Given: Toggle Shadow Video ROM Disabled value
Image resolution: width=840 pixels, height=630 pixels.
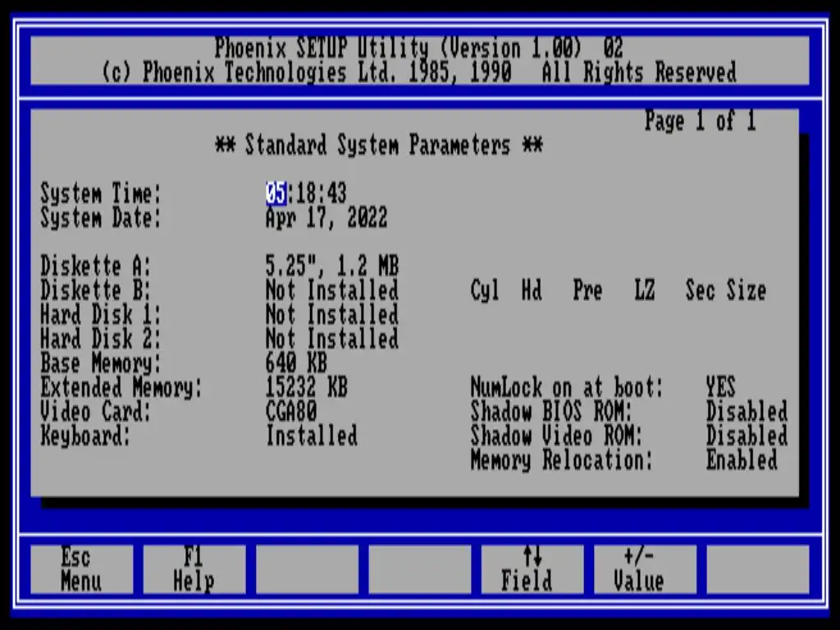Looking at the screenshot, I should (x=746, y=436).
